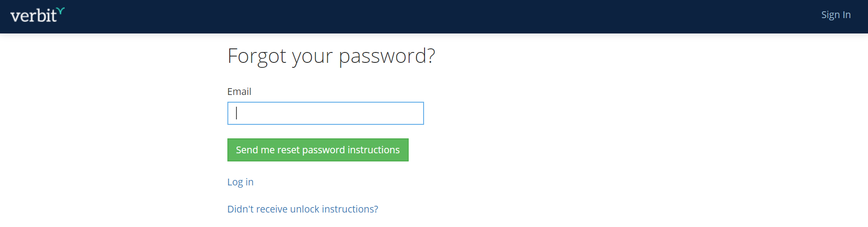Screen dimensions: 868x227
Task: Request unlock instructions via bottom link
Action: [x=302, y=209]
